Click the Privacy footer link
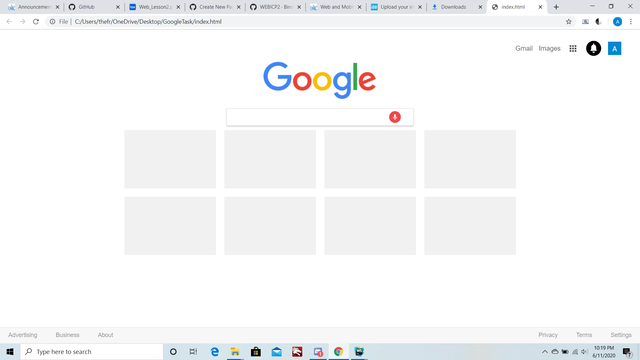Viewport: 640px width, 360px height. (x=548, y=335)
